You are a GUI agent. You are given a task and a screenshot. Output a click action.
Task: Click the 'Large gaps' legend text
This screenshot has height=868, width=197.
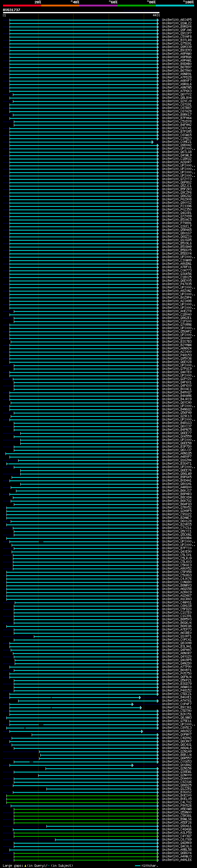pos(13,866)
